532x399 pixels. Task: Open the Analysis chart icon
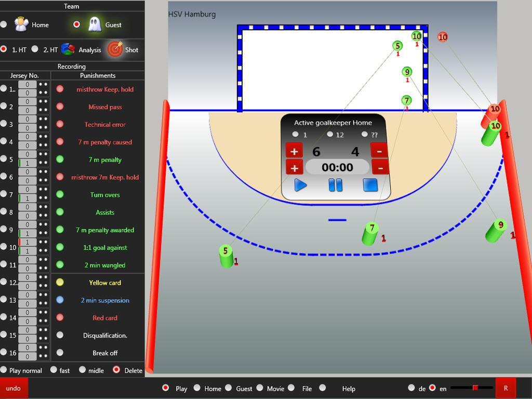[68, 49]
